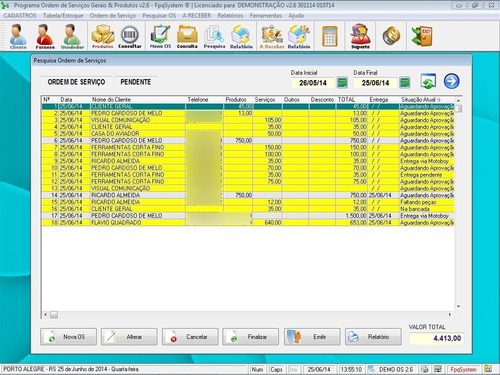Click the TOTAL column header
The height and width of the screenshot is (375, 500).
pos(351,99)
